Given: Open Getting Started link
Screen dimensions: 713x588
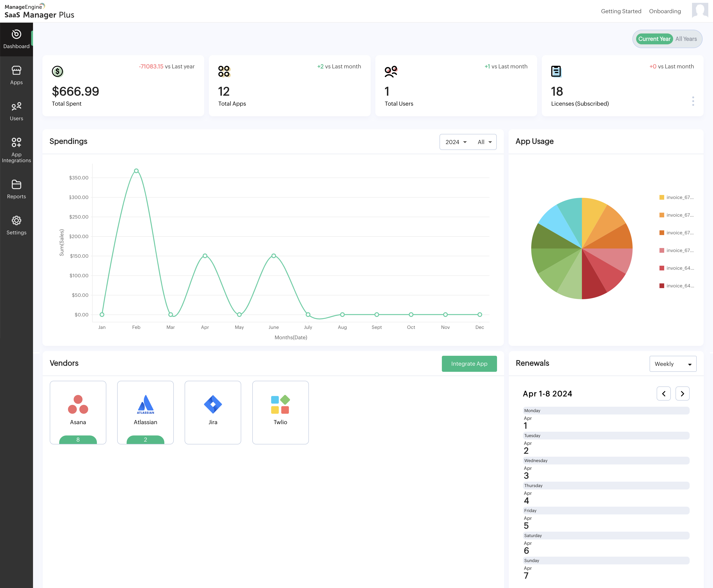Looking at the screenshot, I should click(x=621, y=11).
